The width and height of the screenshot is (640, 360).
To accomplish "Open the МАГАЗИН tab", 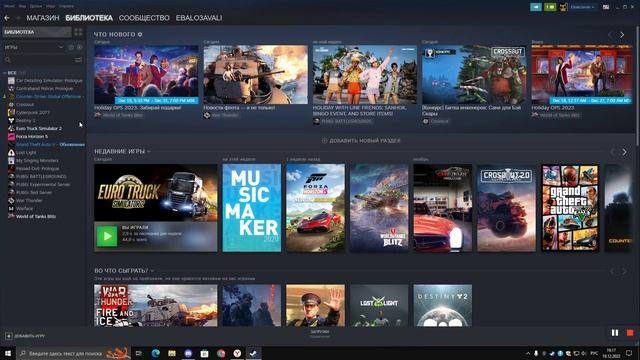I will (43, 18).
